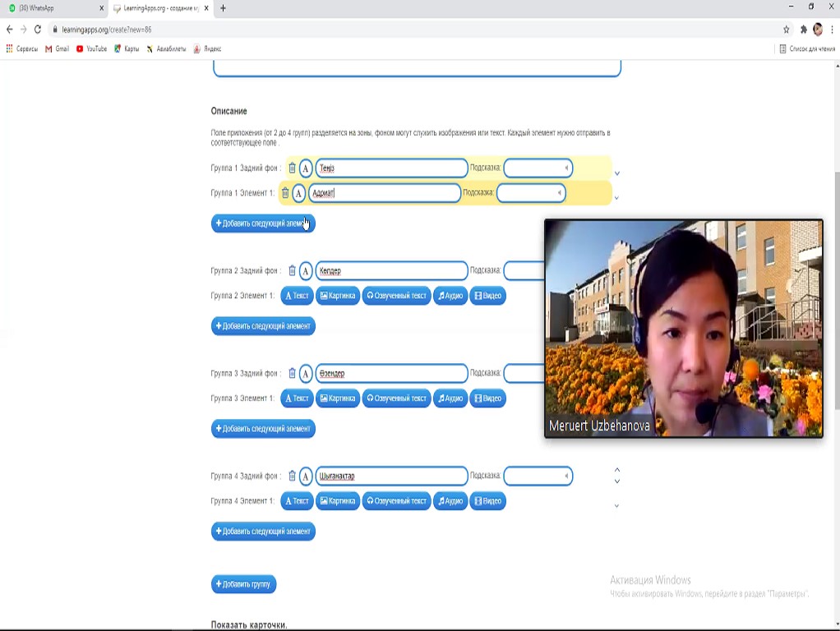Click Добавить группу button
Screen dimensions: 840x631
(243, 584)
